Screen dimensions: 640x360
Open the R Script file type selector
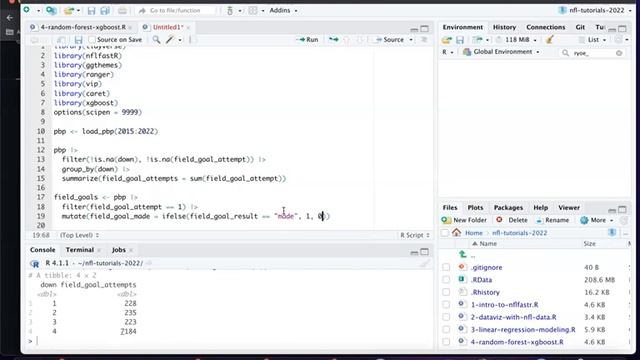[x=415, y=235]
